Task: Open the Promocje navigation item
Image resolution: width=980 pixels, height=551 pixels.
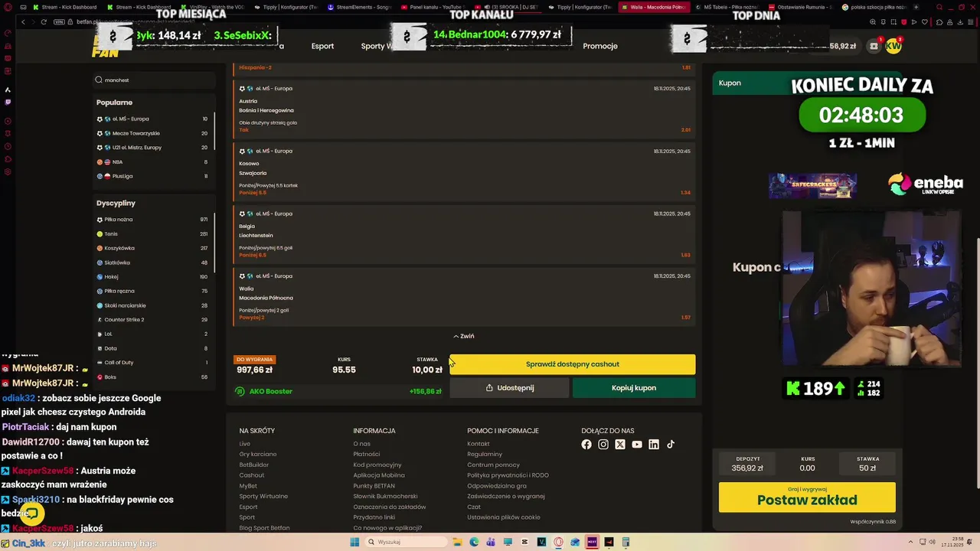Action: tap(600, 46)
